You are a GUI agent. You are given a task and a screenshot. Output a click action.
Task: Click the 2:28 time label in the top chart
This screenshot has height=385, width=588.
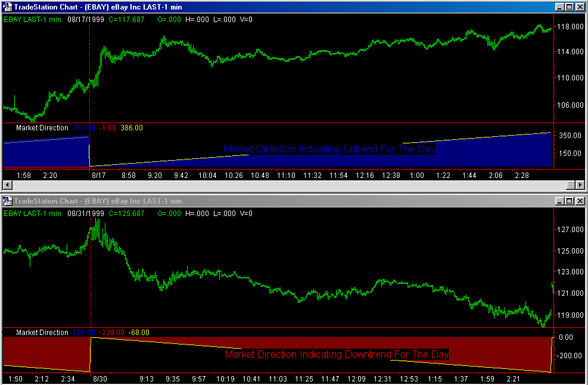522,176
